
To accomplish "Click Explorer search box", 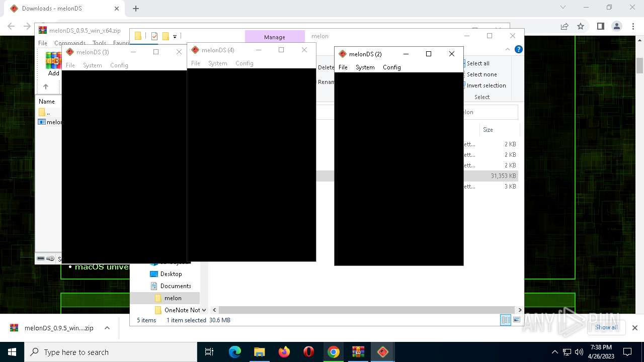I will [491, 112].
